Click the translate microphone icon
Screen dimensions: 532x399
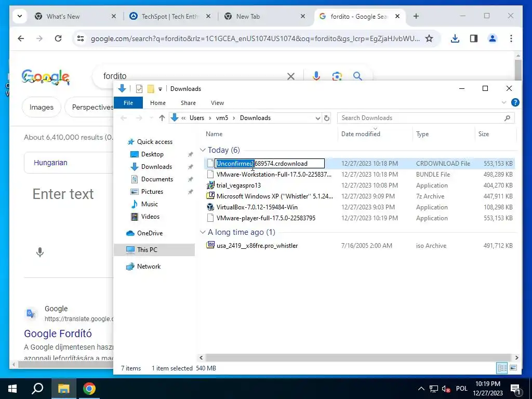pos(40,252)
